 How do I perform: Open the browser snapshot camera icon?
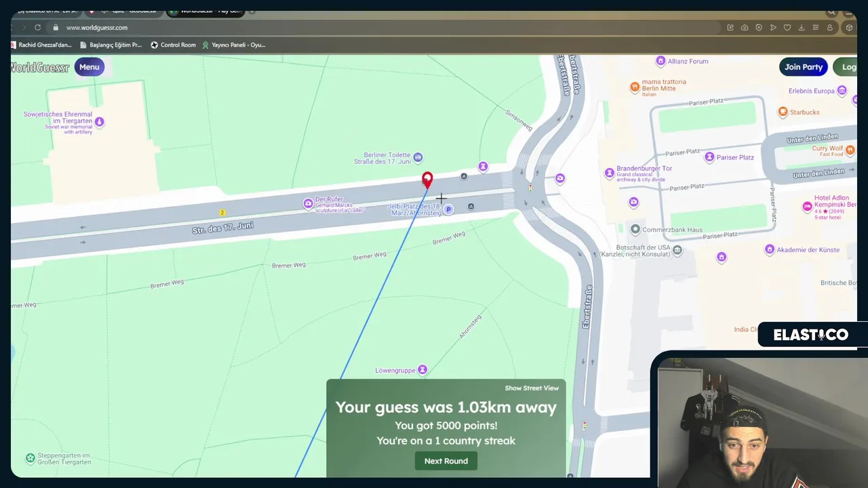click(745, 28)
